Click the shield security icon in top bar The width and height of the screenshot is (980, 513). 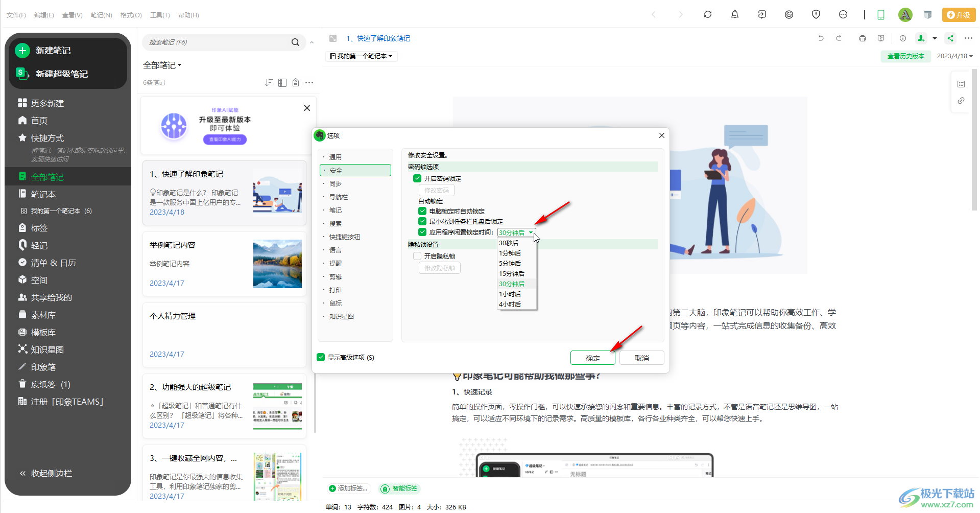pyautogui.click(x=816, y=14)
